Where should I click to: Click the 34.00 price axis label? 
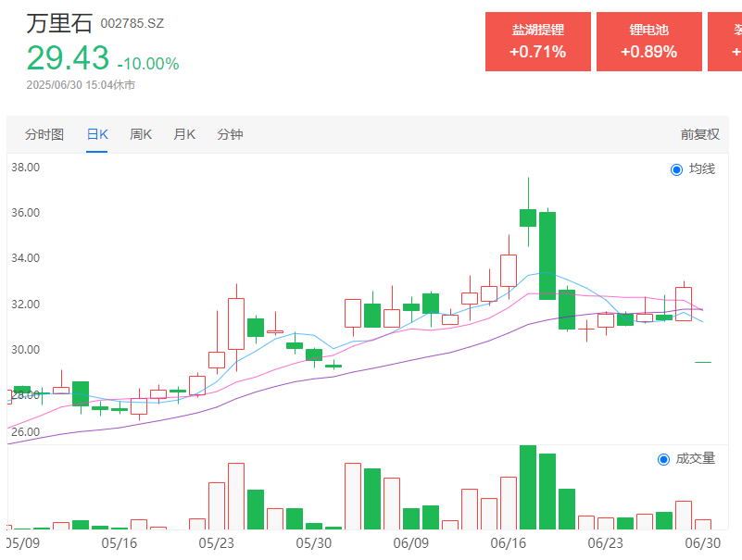(x=26, y=258)
